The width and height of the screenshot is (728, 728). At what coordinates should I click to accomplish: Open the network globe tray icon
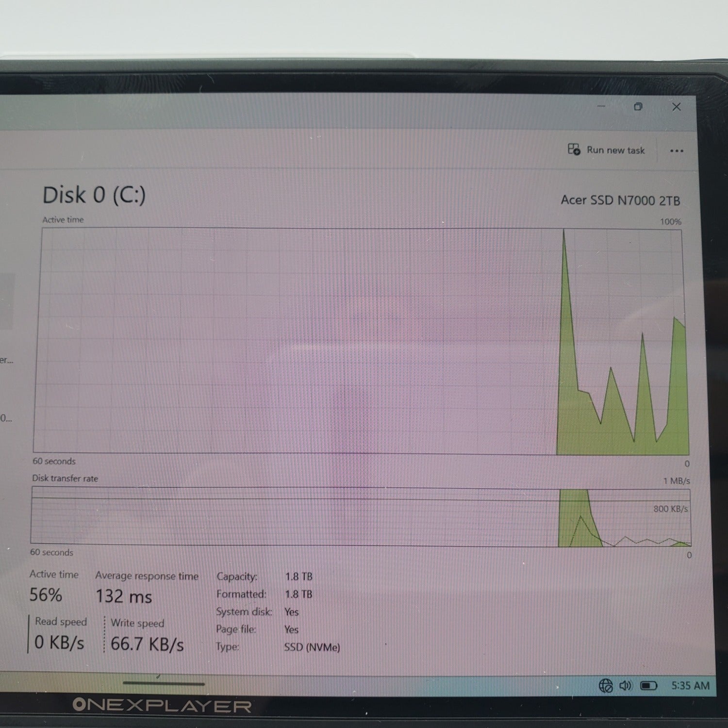click(x=606, y=686)
